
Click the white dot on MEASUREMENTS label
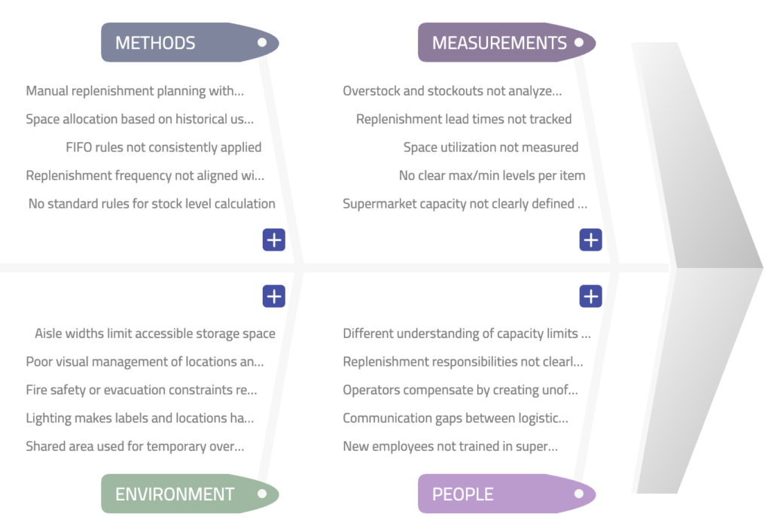[579, 43]
